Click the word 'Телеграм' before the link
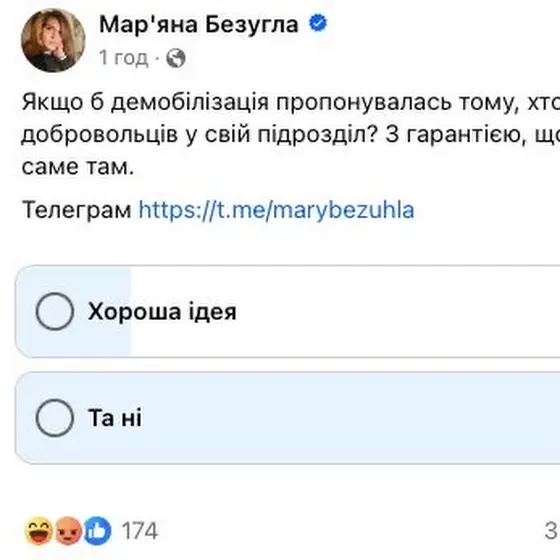This screenshot has height=560, width=560. tap(77, 210)
